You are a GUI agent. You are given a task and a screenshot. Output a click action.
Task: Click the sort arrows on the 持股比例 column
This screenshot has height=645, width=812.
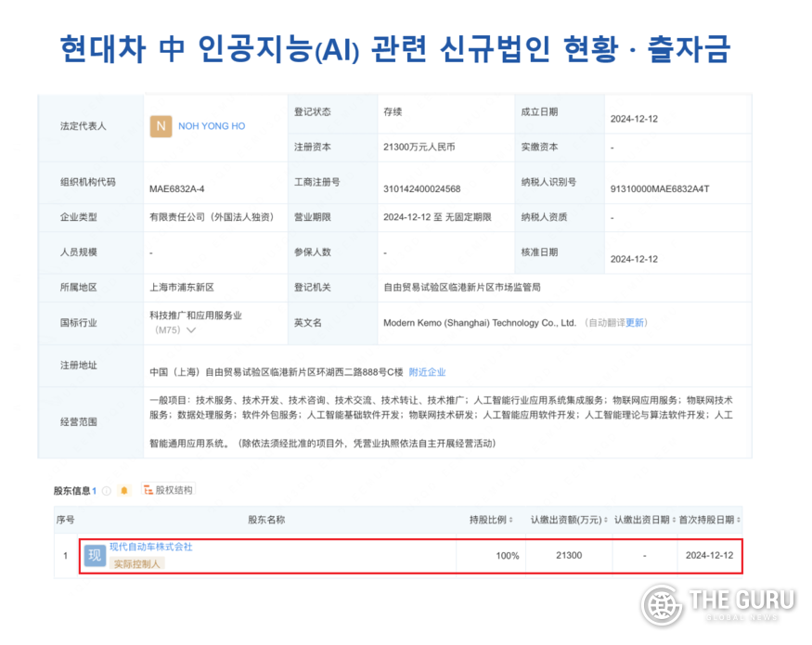click(511, 520)
